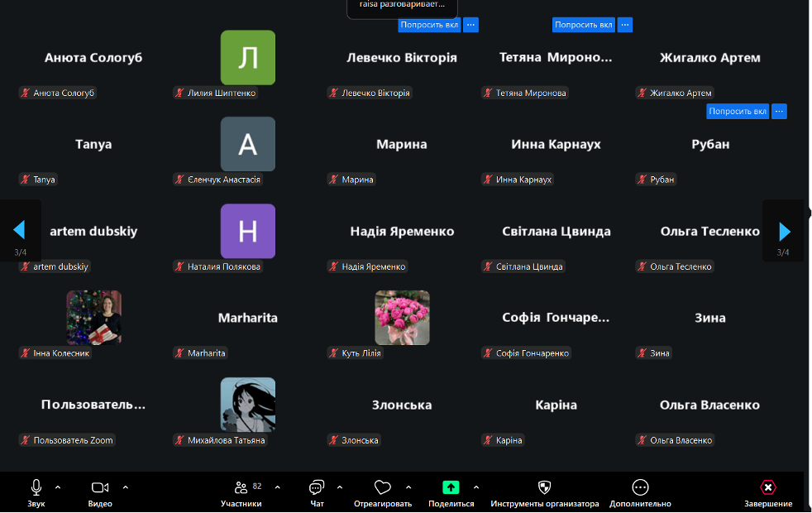The width and height of the screenshot is (812, 513).
Task: Click the green Поделиться share screen icon
Action: [451, 487]
